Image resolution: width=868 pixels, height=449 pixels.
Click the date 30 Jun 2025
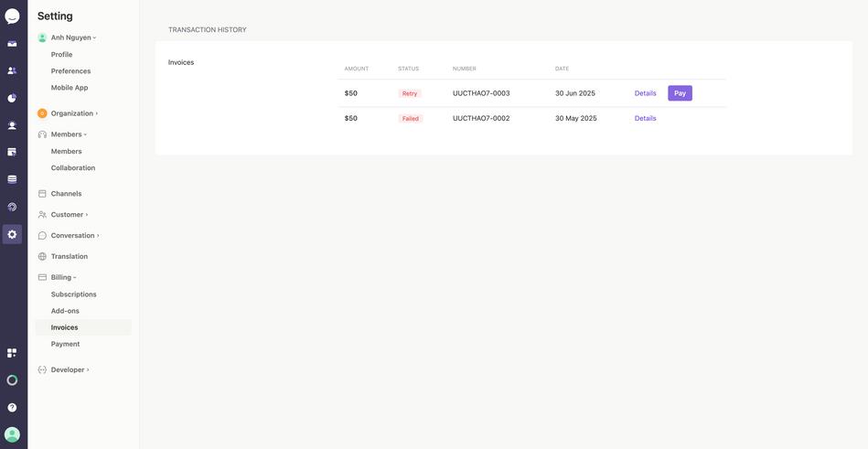click(575, 93)
